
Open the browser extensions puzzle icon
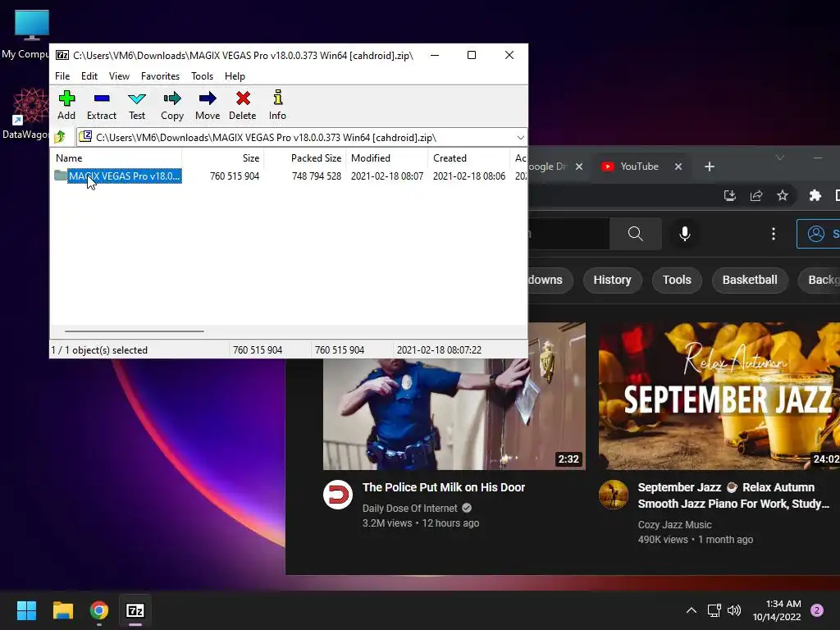pyautogui.click(x=815, y=195)
